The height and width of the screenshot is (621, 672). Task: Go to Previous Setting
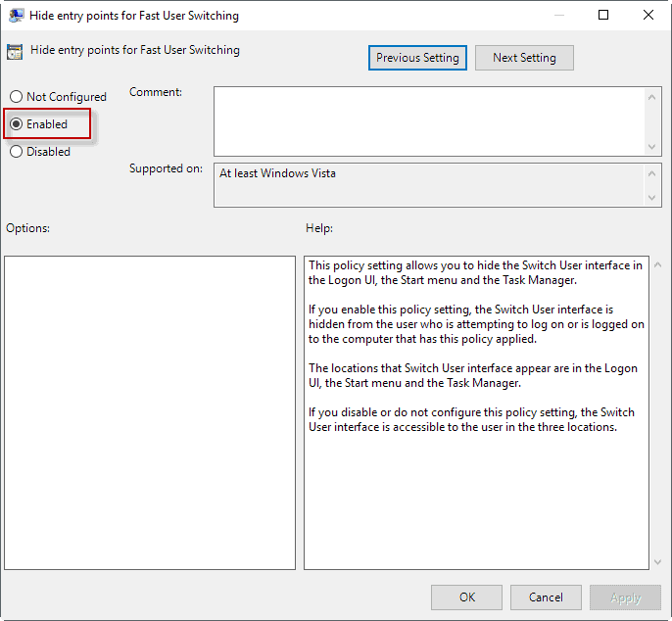417,58
